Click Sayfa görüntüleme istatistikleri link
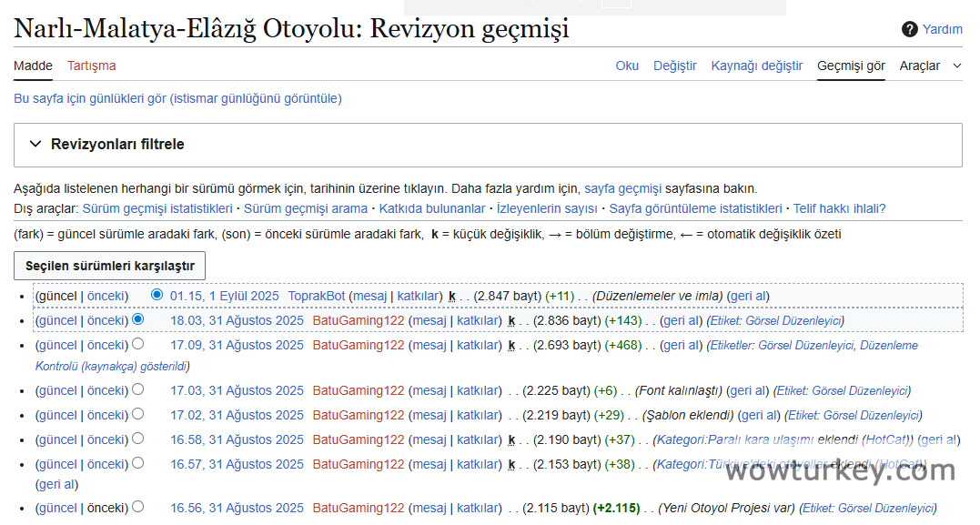The width and height of the screenshot is (980, 525). click(695, 208)
